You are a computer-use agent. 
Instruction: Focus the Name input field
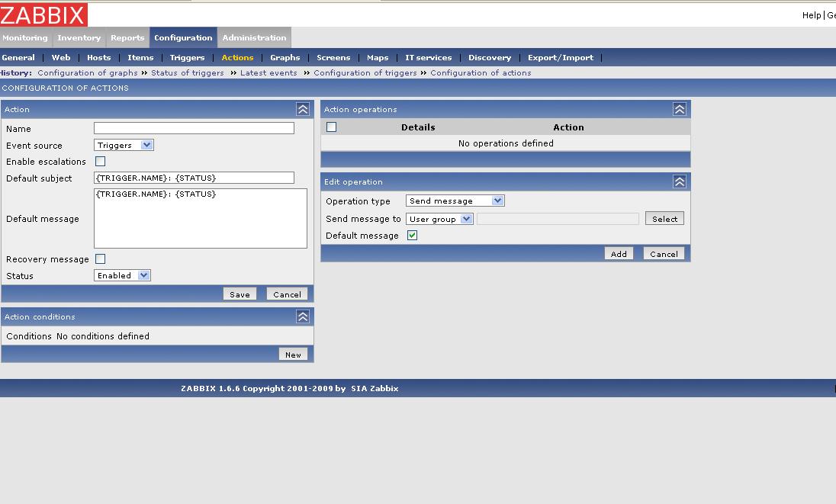(x=194, y=128)
